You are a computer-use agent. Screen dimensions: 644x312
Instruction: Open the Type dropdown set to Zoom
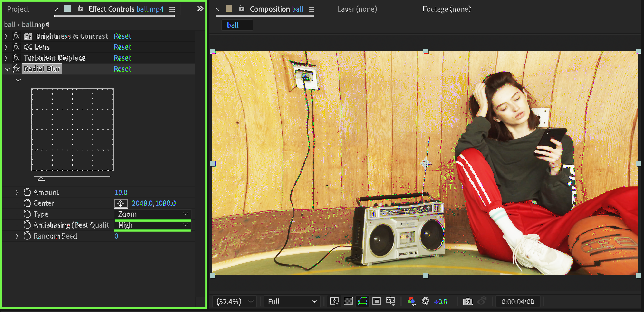click(x=152, y=214)
